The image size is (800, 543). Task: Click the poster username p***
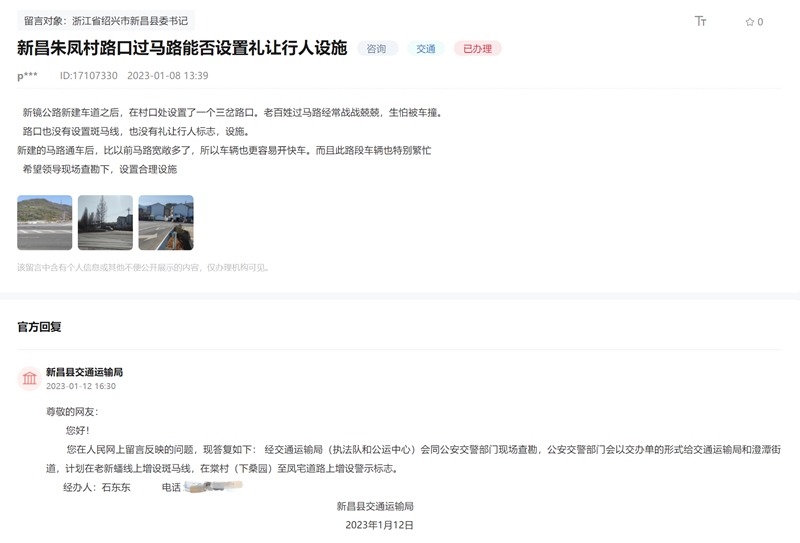click(x=27, y=76)
